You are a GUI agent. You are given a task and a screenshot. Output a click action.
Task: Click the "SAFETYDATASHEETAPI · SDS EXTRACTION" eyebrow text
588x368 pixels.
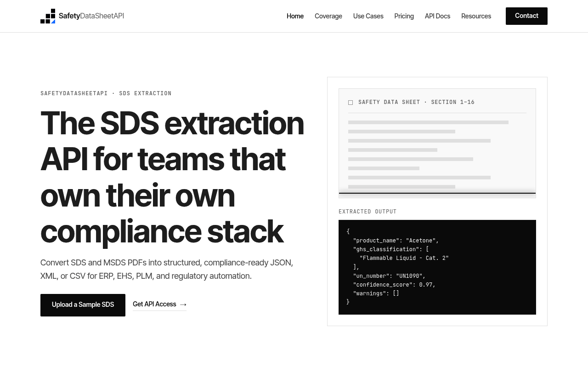pos(106,93)
